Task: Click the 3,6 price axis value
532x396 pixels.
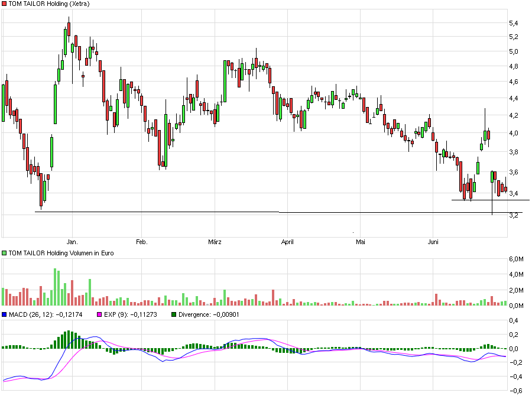Action: pyautogui.click(x=513, y=172)
